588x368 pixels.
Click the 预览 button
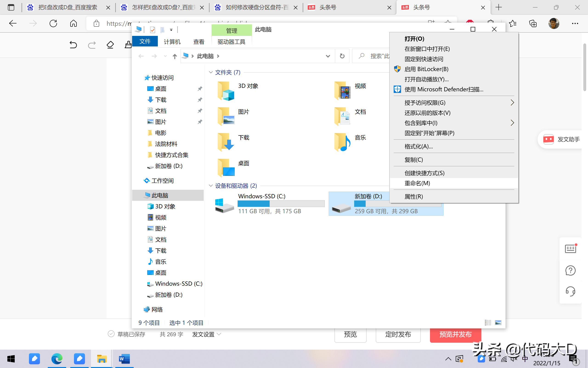pos(350,334)
